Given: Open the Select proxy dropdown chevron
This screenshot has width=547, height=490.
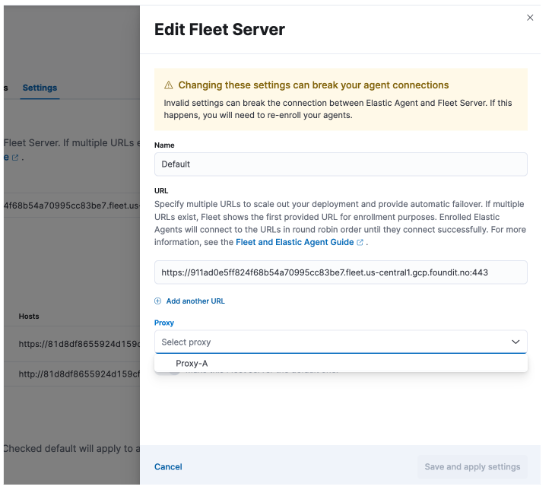Looking at the screenshot, I should (515, 342).
